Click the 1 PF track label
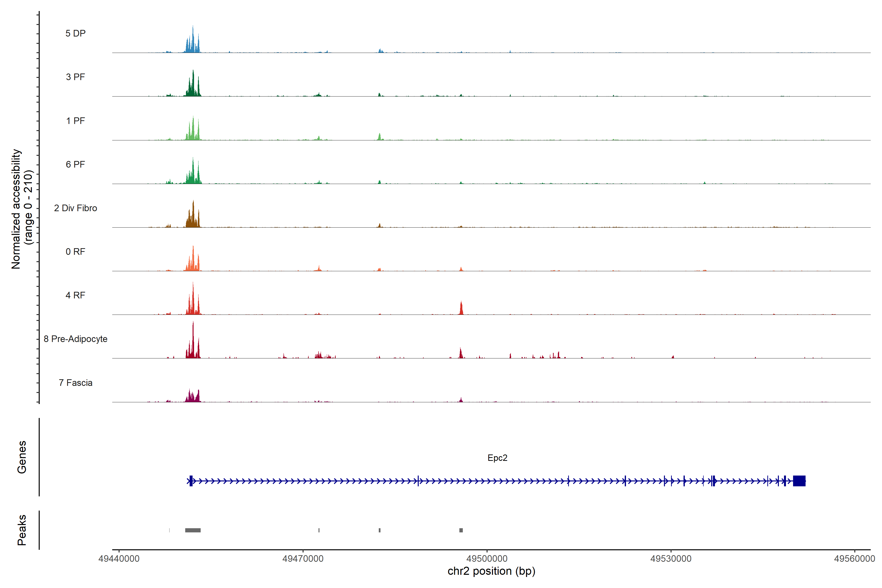882x588 pixels. point(75,121)
